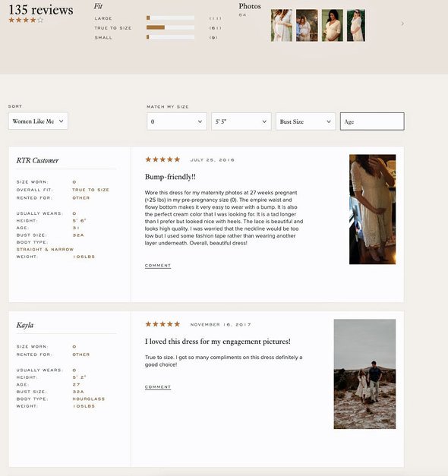Screen dimensions: 448x476
Task: Expand the Bust Size dropdown
Action: click(305, 121)
